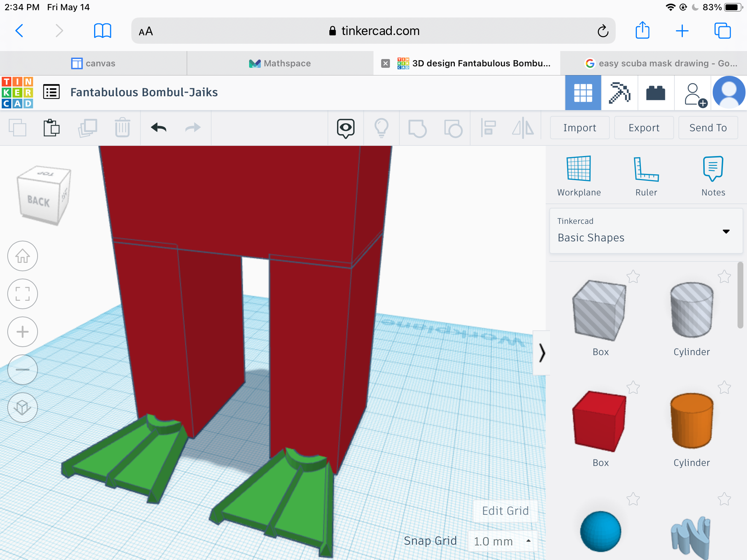
Task: Toggle notes visibility eye icon
Action: 345,128
